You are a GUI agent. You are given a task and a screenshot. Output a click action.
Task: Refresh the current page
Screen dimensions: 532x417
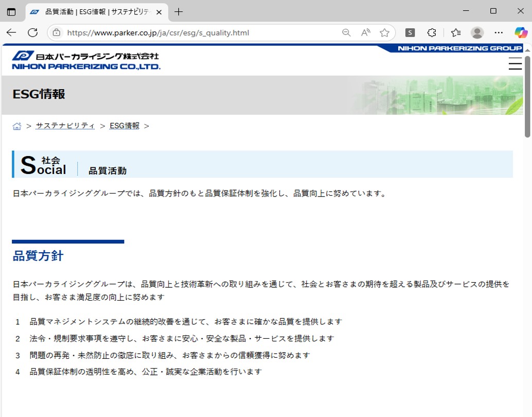(x=32, y=32)
